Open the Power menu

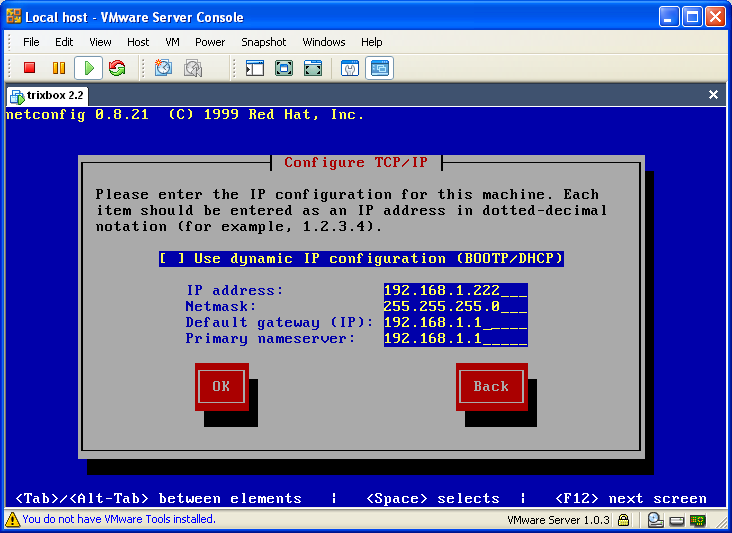(x=210, y=42)
